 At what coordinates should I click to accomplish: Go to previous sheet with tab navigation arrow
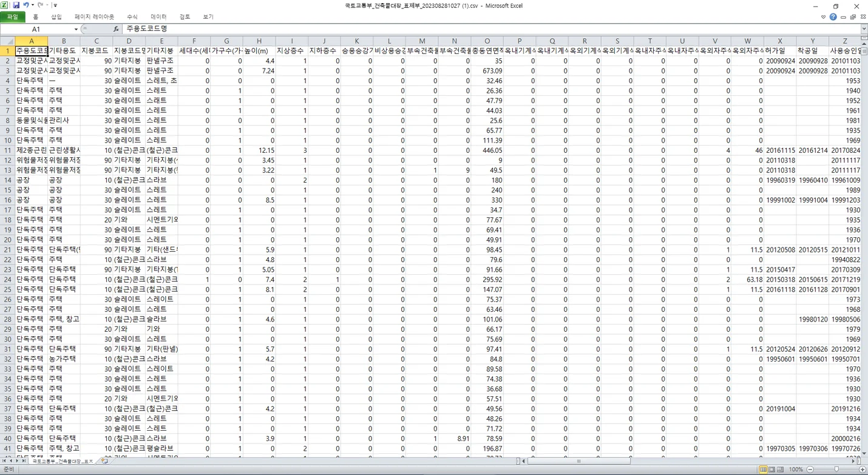click(x=11, y=461)
